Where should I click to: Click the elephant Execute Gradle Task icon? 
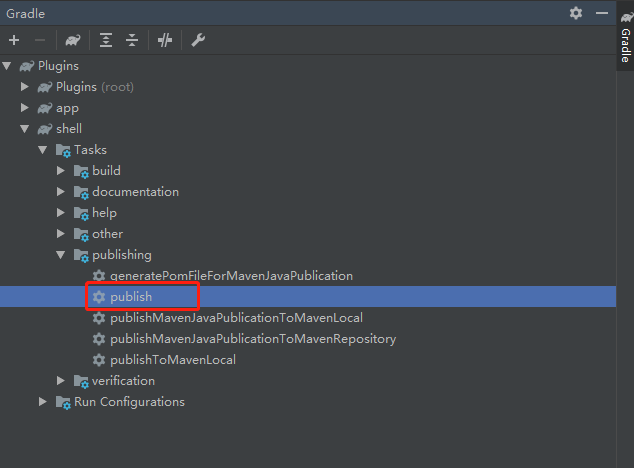(73, 40)
